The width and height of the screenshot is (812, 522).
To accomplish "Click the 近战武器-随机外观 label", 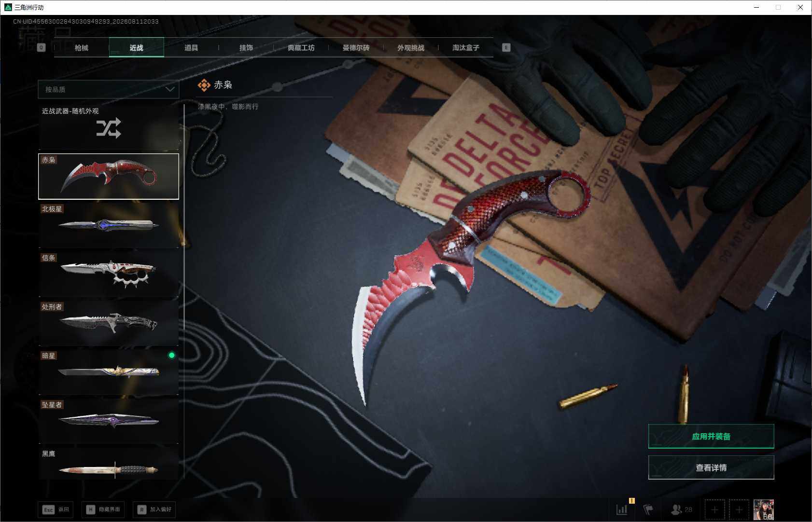I will 70,111.
